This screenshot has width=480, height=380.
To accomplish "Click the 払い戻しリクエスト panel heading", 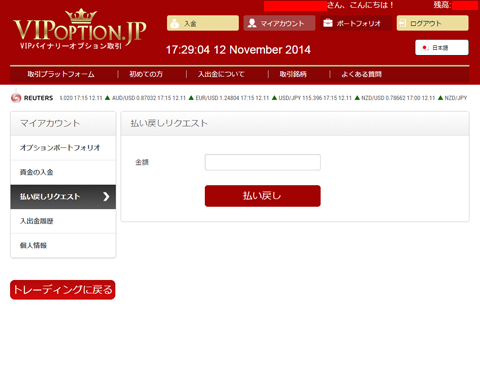I will click(x=169, y=123).
